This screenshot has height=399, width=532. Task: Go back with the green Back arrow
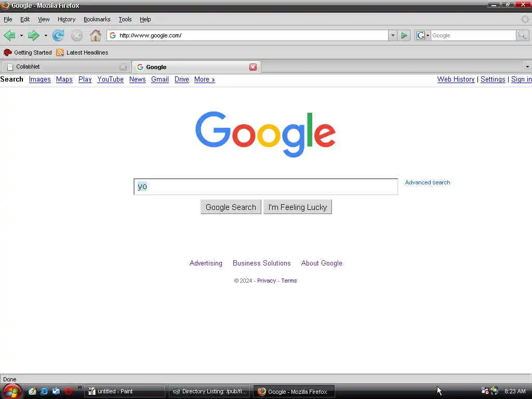(9, 35)
